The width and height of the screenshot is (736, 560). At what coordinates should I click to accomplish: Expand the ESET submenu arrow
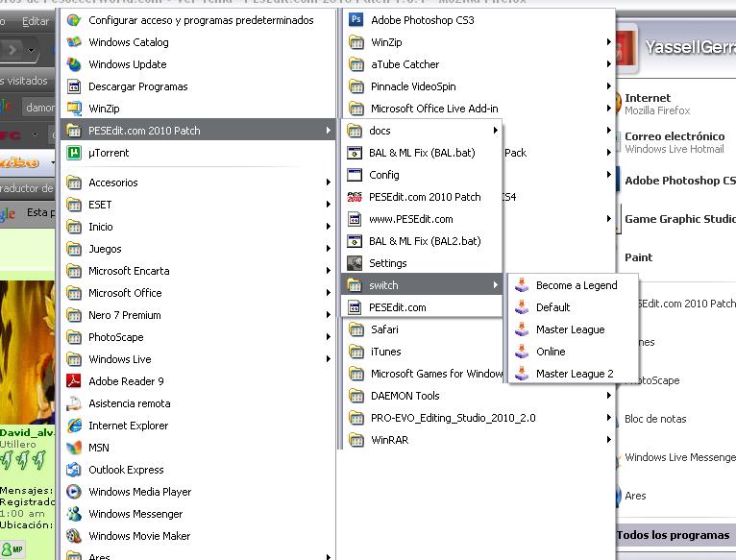tap(329, 205)
